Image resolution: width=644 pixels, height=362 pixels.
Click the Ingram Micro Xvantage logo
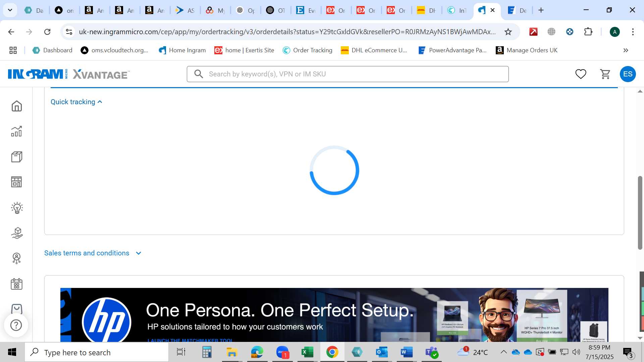pyautogui.click(x=69, y=74)
